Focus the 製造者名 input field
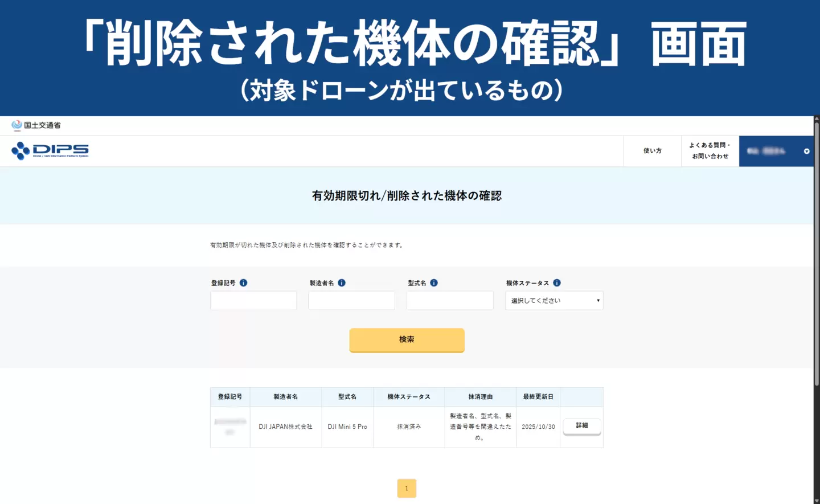820x504 pixels. click(351, 301)
